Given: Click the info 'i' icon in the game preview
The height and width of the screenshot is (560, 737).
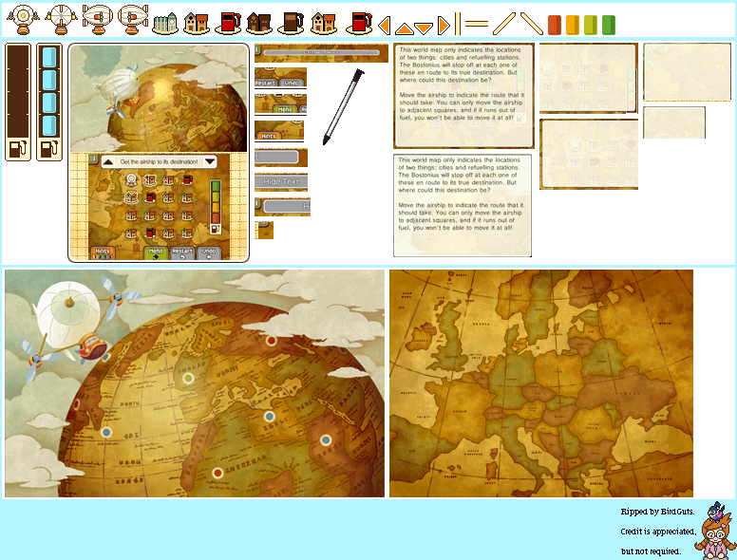Looking at the screenshot, I should click(93, 159).
